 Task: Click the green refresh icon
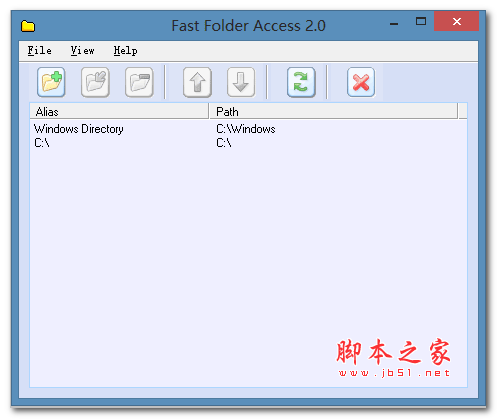point(301,82)
